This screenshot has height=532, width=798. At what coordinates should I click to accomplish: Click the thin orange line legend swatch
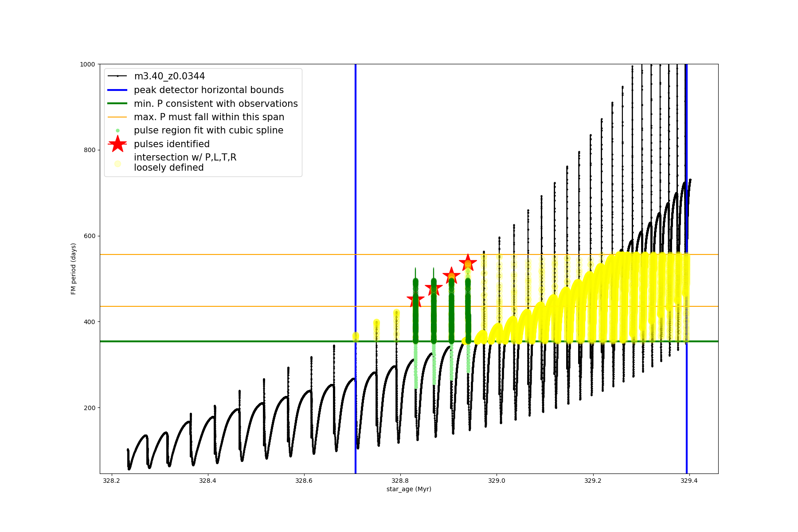click(117, 117)
